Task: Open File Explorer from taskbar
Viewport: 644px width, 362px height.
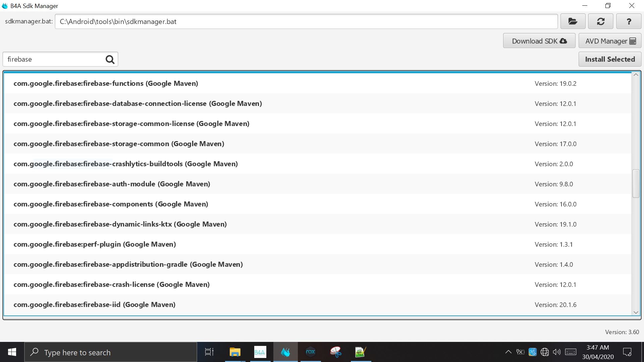Action: point(235,352)
